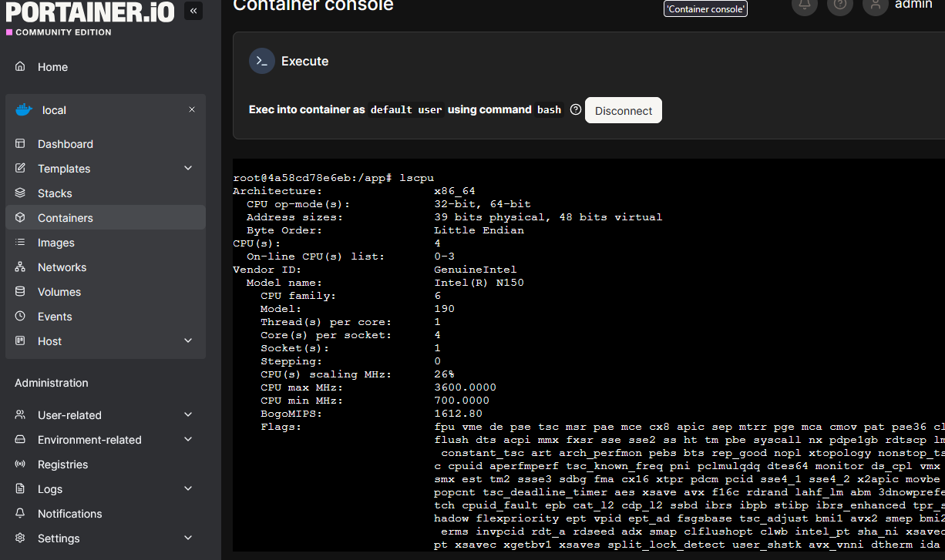Expand the Logs submenu chevron
945x560 pixels.
(x=188, y=489)
